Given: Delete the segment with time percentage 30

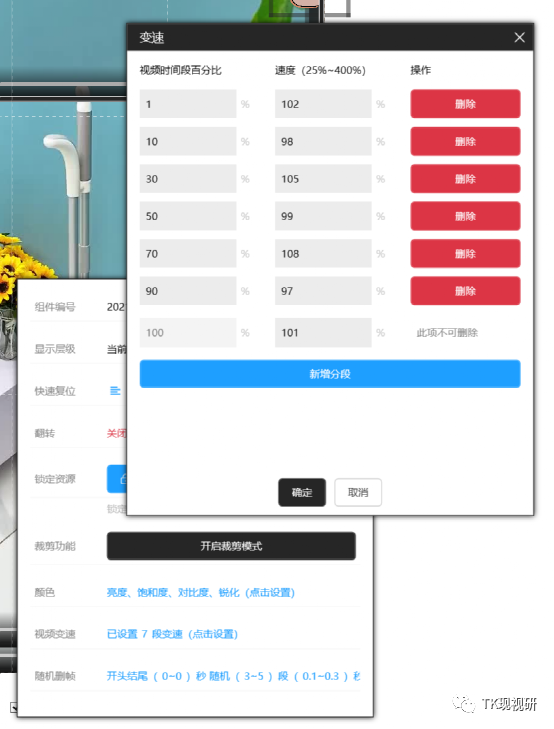Looking at the screenshot, I should [465, 179].
